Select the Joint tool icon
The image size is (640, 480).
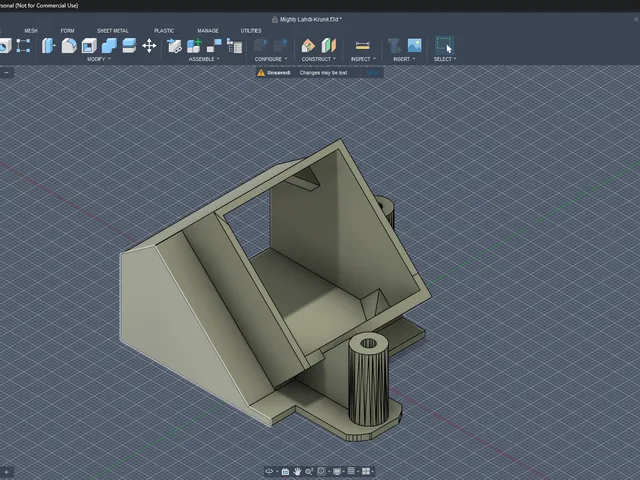pyautogui.click(x=214, y=45)
